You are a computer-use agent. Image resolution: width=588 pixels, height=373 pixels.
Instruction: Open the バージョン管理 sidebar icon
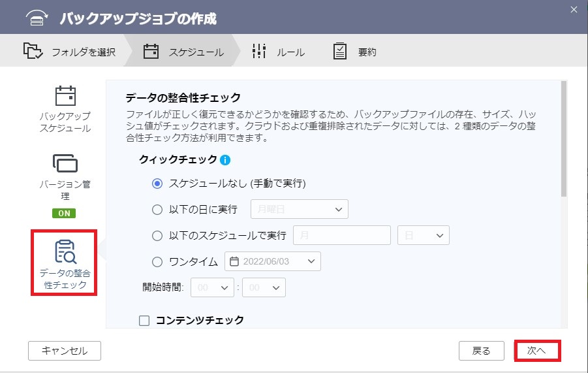pos(65,163)
